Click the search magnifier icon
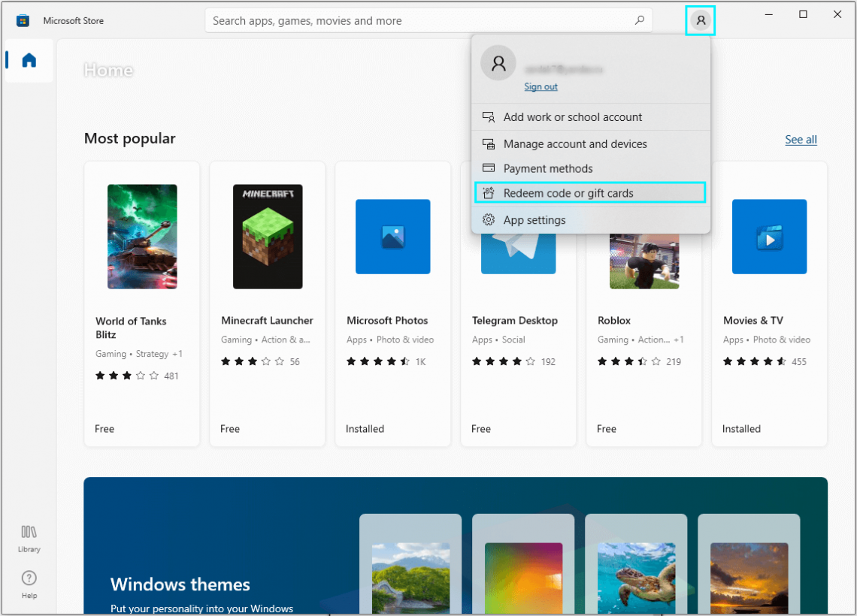Screen dimensions: 857x616 pos(639,20)
